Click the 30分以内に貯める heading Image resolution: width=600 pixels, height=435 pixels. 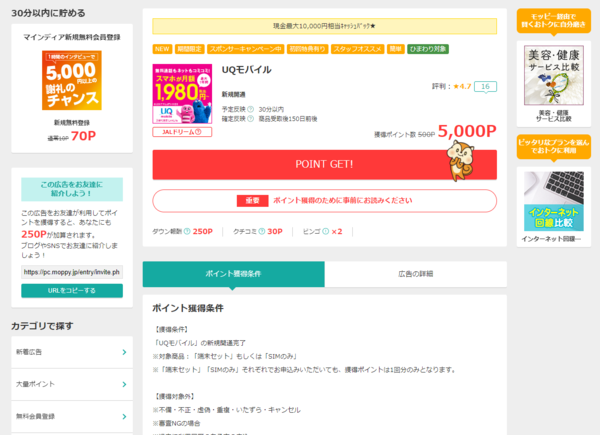pos(48,13)
